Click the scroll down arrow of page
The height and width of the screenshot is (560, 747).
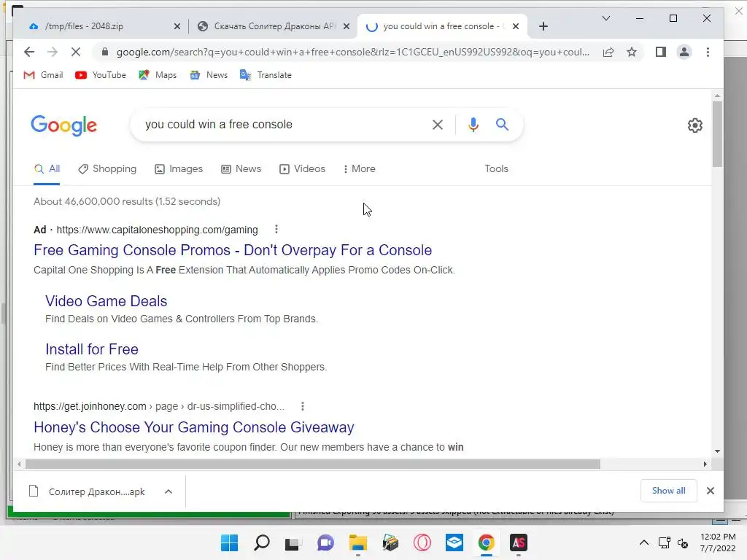[x=718, y=451]
